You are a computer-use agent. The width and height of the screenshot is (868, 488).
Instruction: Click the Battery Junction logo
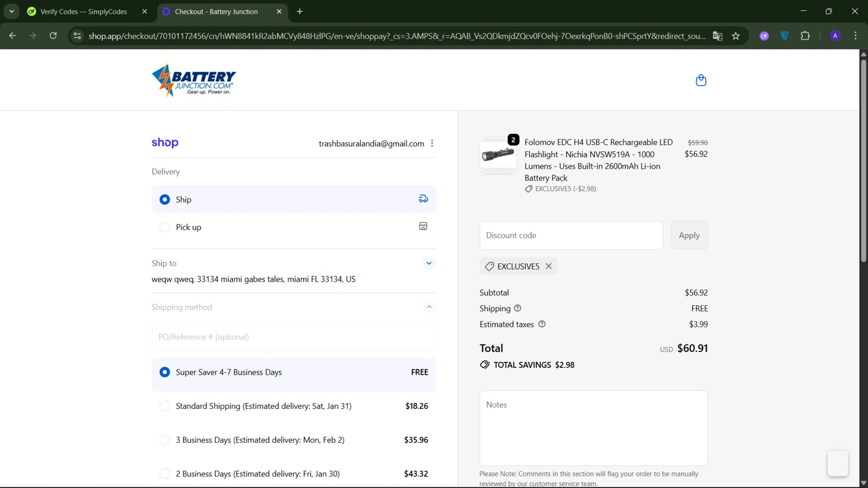click(x=194, y=80)
